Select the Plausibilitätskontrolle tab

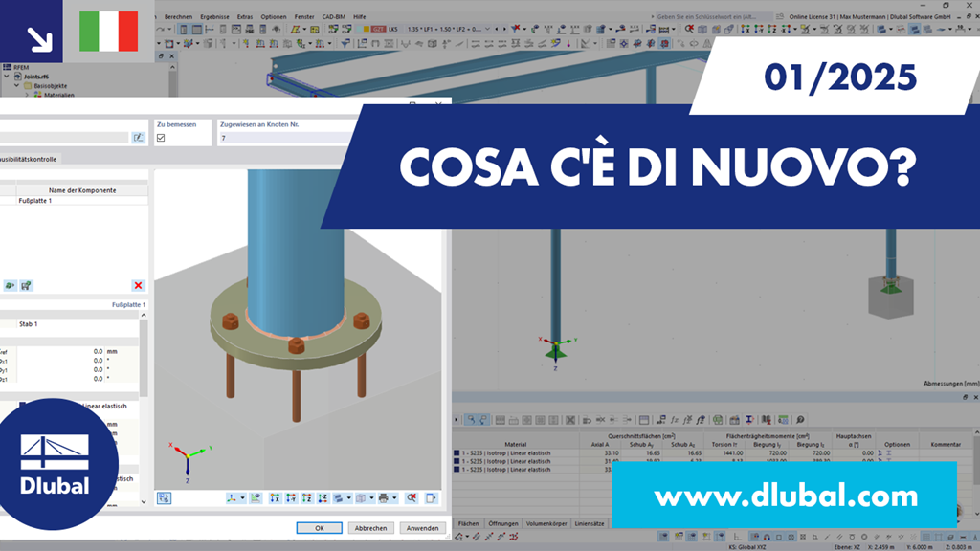(28, 160)
